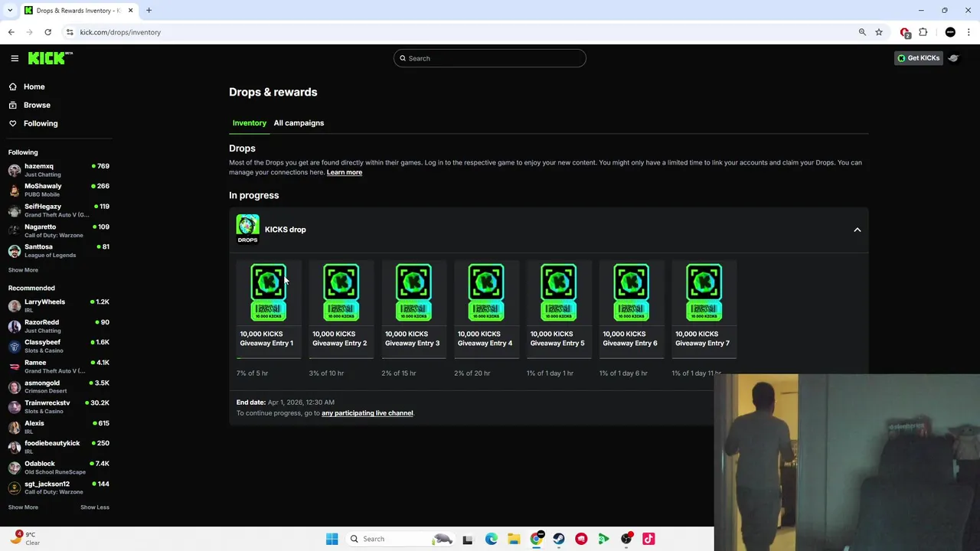Open a new browser tab
Screen dimensions: 980x551
click(149, 11)
